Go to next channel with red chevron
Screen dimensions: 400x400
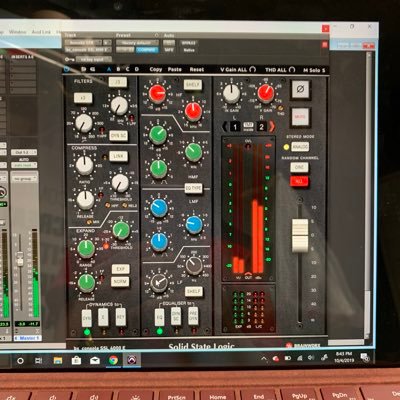click(x=272, y=127)
